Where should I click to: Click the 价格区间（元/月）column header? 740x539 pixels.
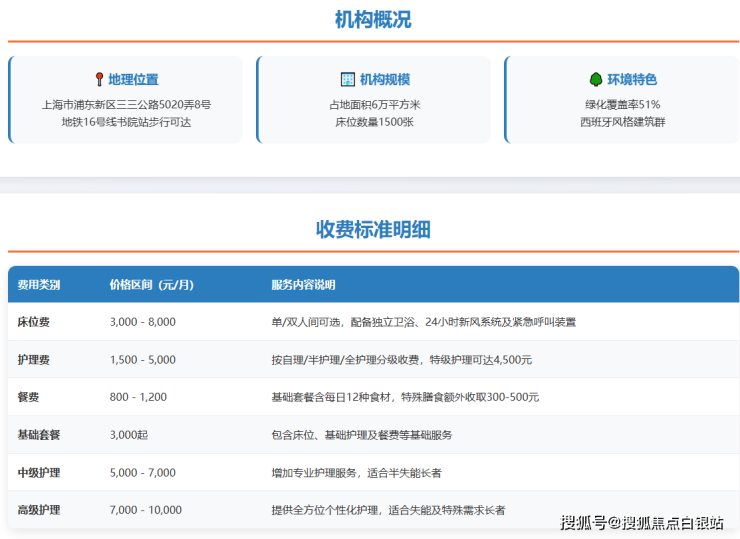pyautogui.click(x=151, y=285)
